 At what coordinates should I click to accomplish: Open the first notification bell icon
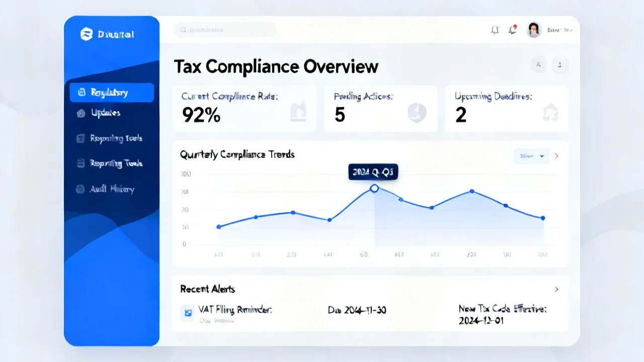(495, 30)
